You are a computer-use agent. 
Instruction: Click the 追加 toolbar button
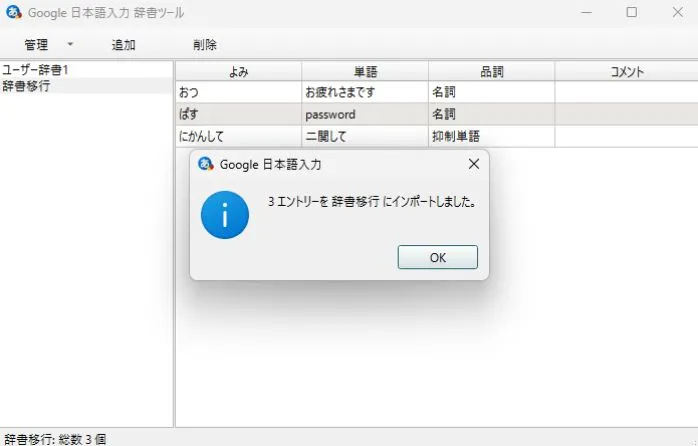coord(123,45)
